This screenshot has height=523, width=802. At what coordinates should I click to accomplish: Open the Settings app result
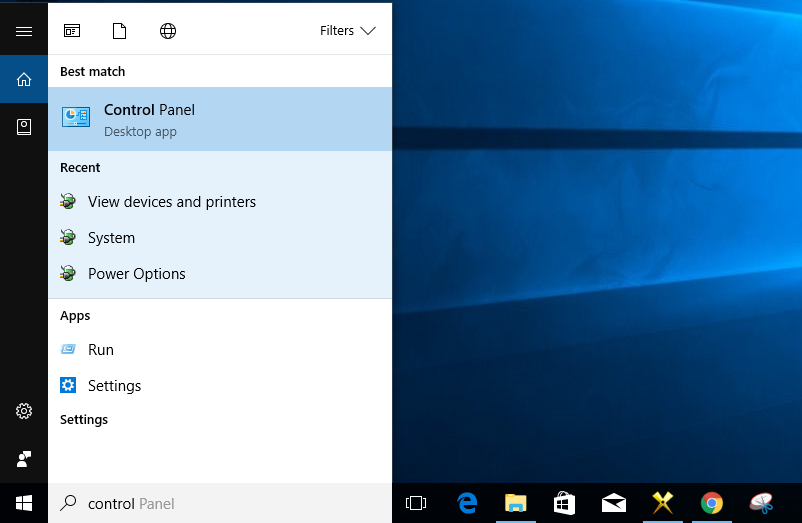(x=220, y=385)
